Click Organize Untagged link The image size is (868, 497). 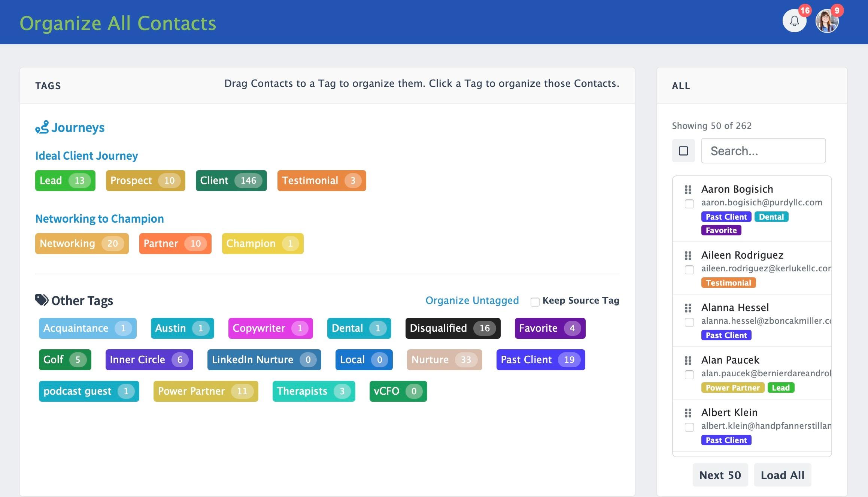[x=472, y=300]
